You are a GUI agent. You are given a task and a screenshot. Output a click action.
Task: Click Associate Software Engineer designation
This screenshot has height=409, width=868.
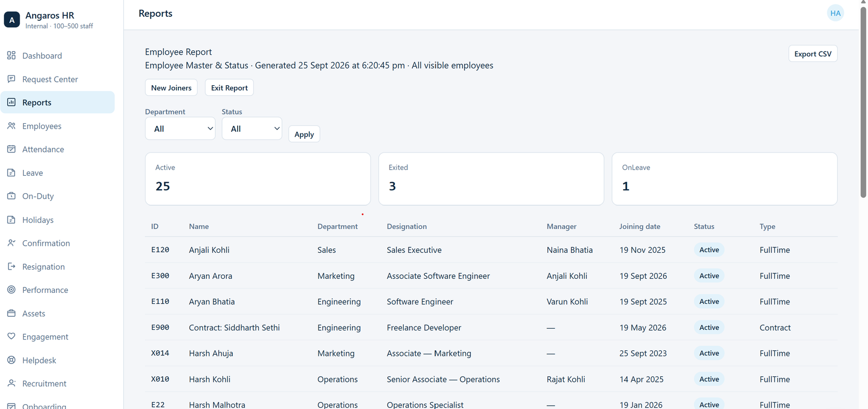click(438, 276)
